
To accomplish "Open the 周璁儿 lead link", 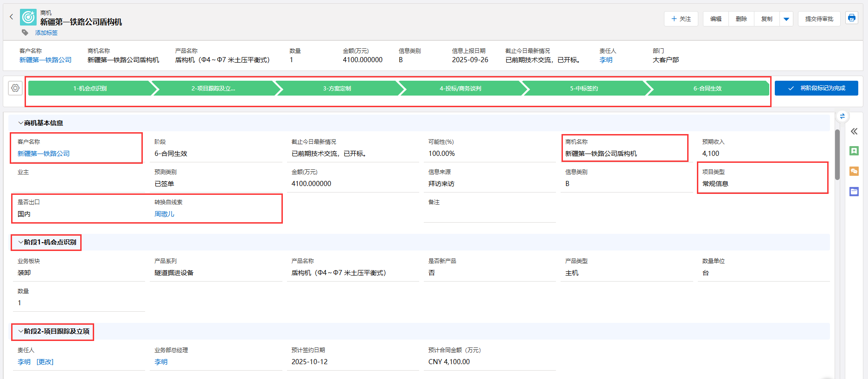I will [x=165, y=214].
